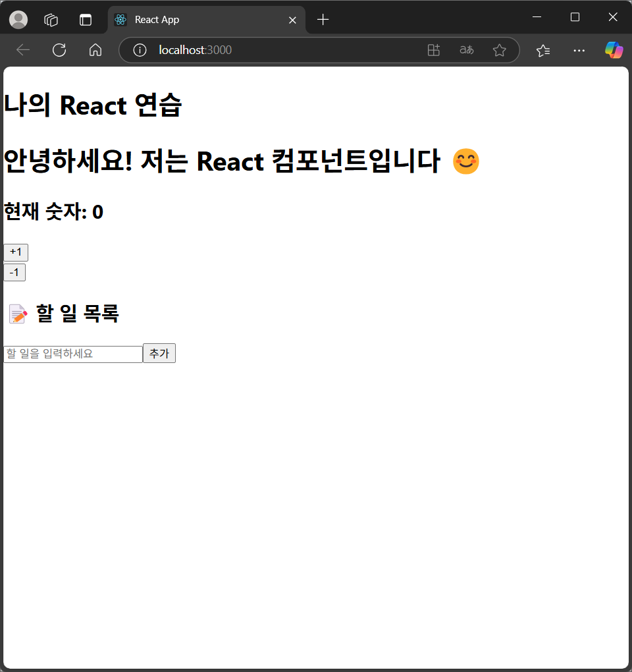This screenshot has height=672, width=632.
Task: Click the translate page icon
Action: click(x=467, y=50)
